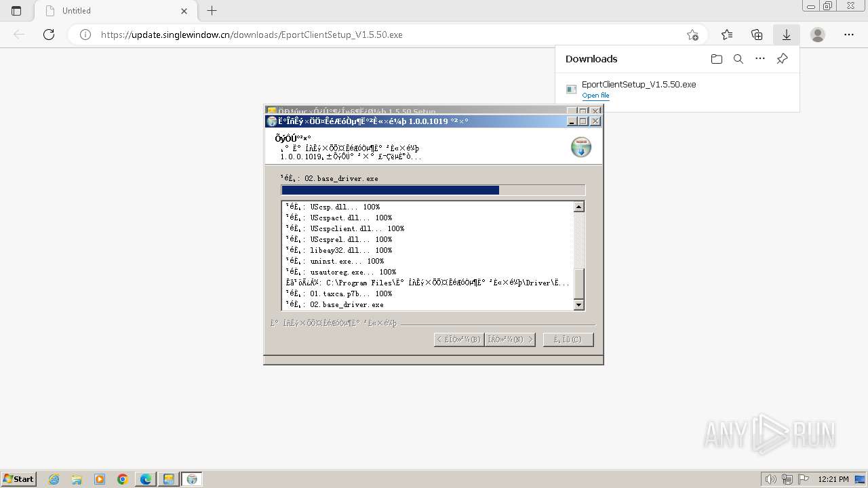Open a new tab with plus button
Screen dimensions: 868x488
pyautogui.click(x=212, y=11)
